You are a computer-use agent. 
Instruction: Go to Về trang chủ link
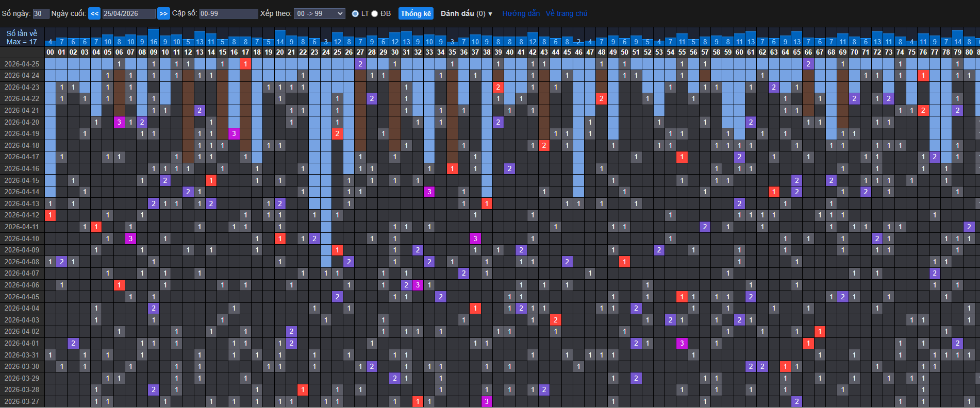566,14
